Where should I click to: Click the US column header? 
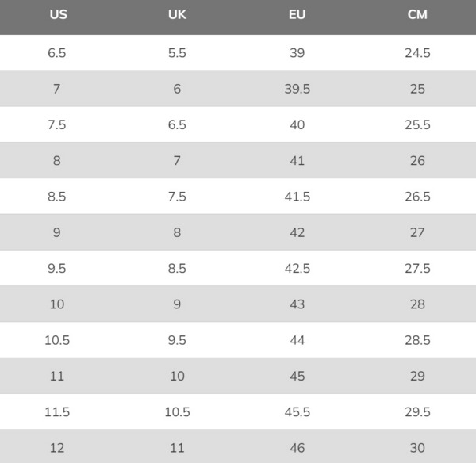coord(57,15)
